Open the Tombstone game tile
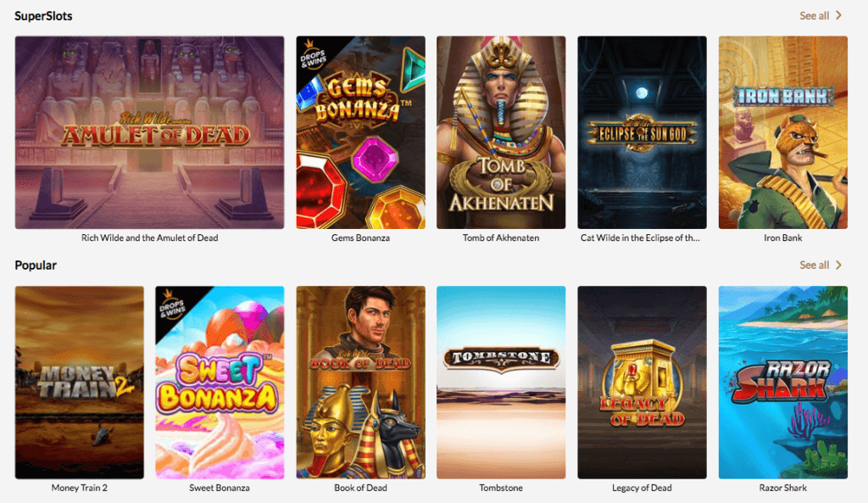 501,383
